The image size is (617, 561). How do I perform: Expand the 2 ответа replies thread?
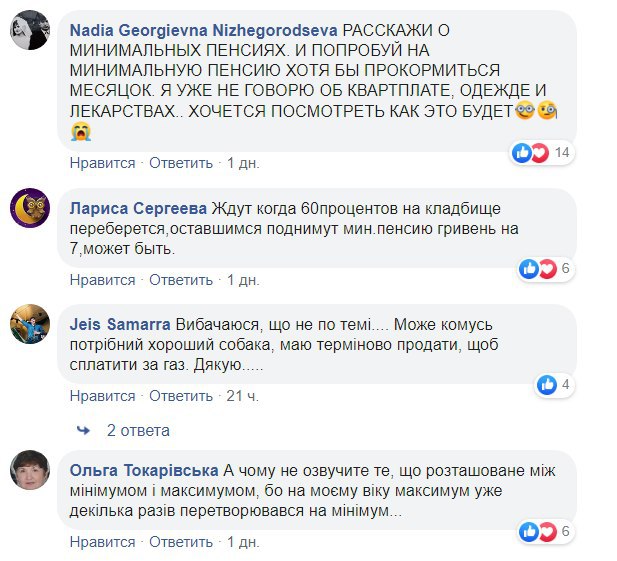point(138,430)
